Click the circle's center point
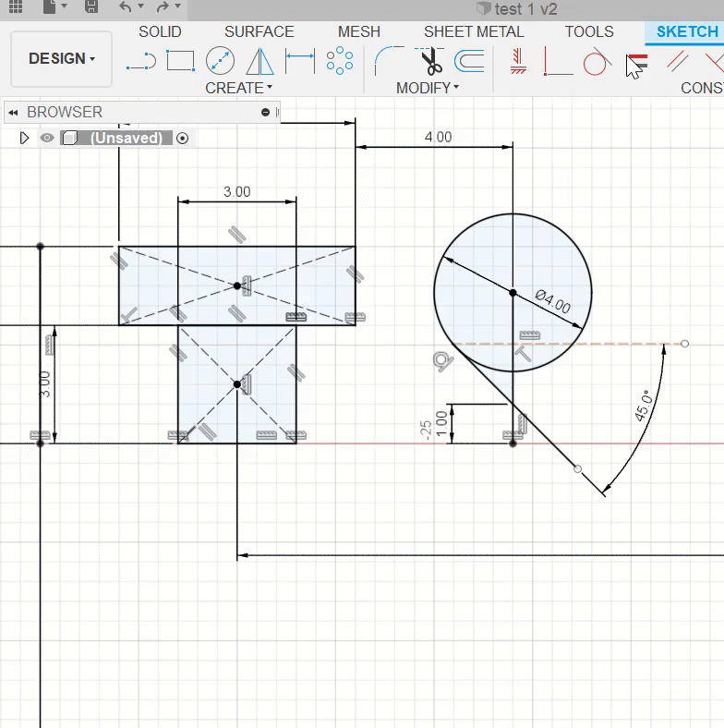Screen dimensions: 724x728 [x=513, y=293]
